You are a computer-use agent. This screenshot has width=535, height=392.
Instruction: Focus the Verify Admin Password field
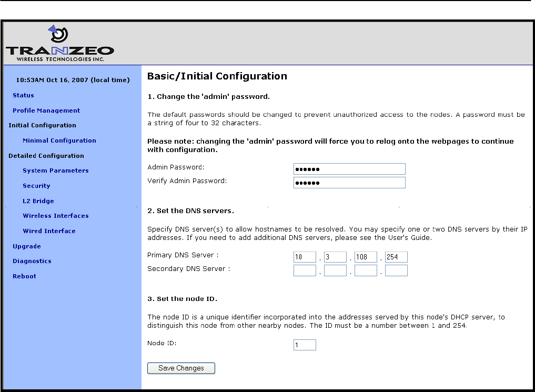[x=349, y=183]
